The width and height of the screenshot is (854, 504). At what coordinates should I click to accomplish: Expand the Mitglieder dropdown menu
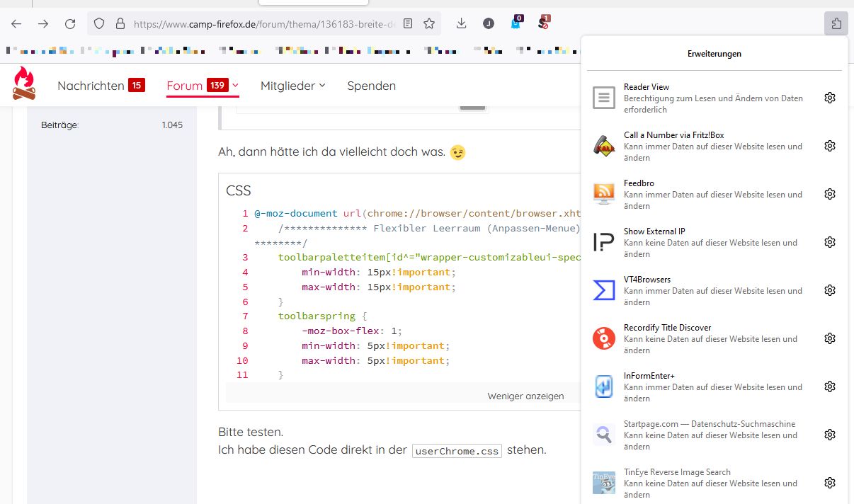pos(292,86)
